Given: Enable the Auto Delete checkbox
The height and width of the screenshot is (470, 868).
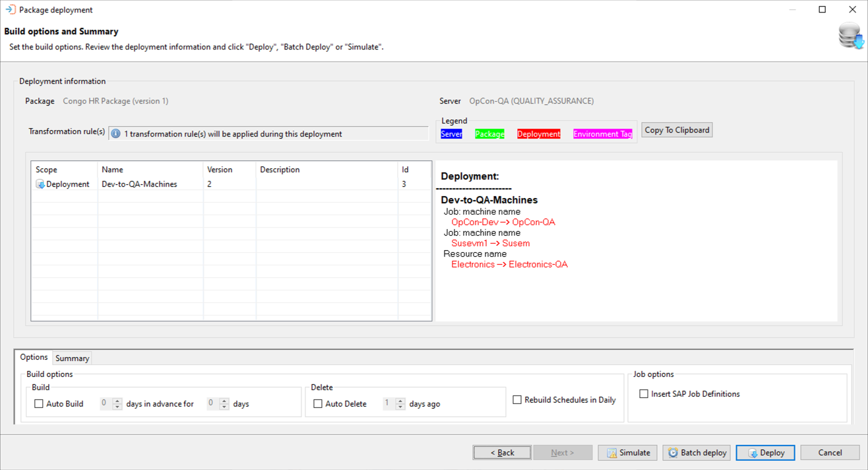Looking at the screenshot, I should pos(318,403).
